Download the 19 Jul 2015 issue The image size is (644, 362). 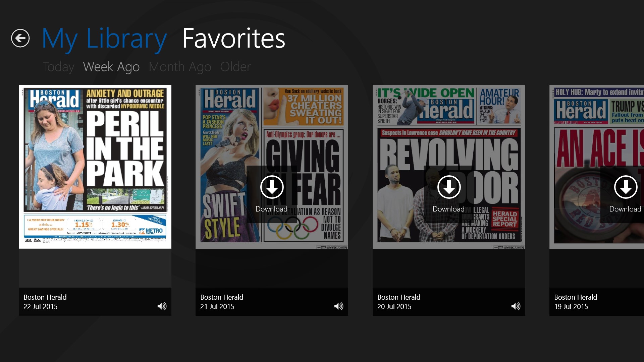pyautogui.click(x=625, y=187)
